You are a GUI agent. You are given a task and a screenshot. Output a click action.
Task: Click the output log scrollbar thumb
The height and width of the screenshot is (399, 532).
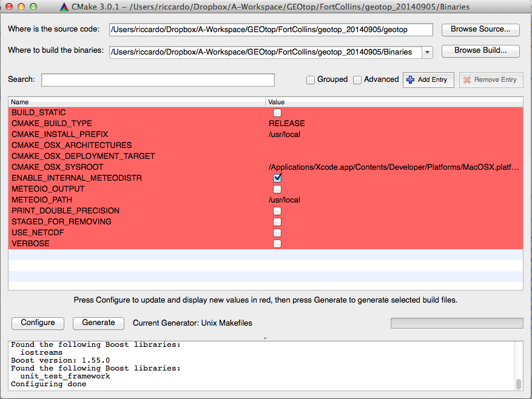click(x=518, y=384)
